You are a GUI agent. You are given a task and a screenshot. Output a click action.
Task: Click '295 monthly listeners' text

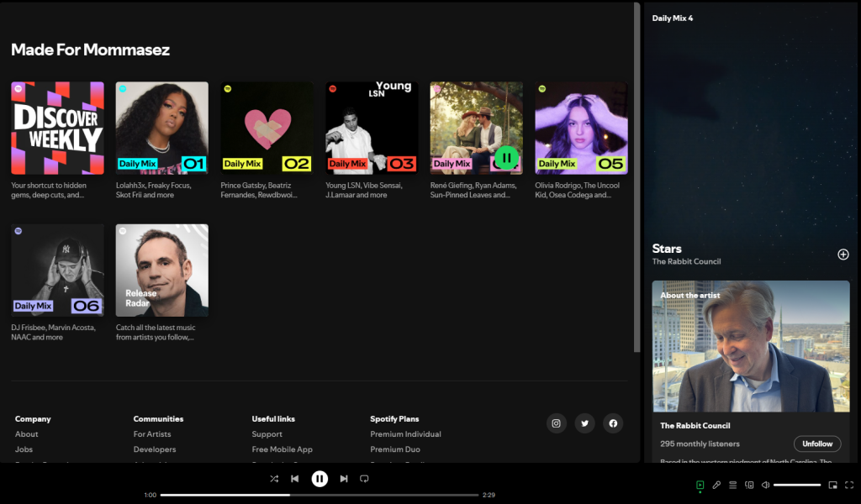(x=700, y=444)
